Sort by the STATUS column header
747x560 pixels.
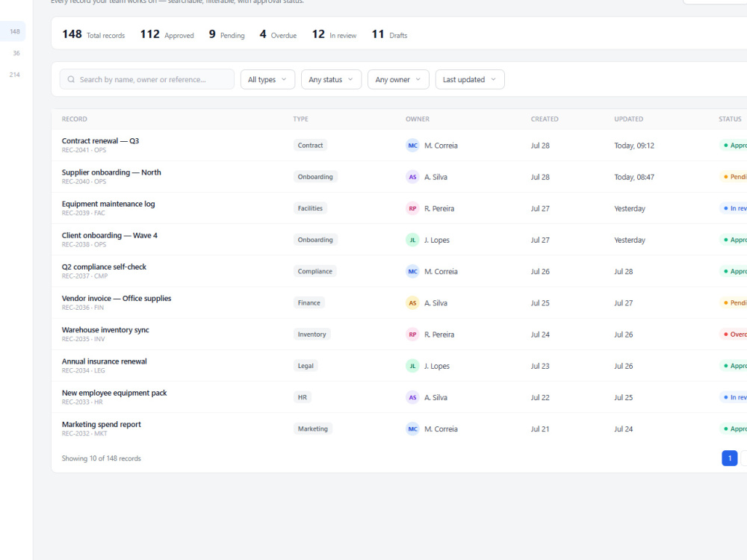[730, 119]
